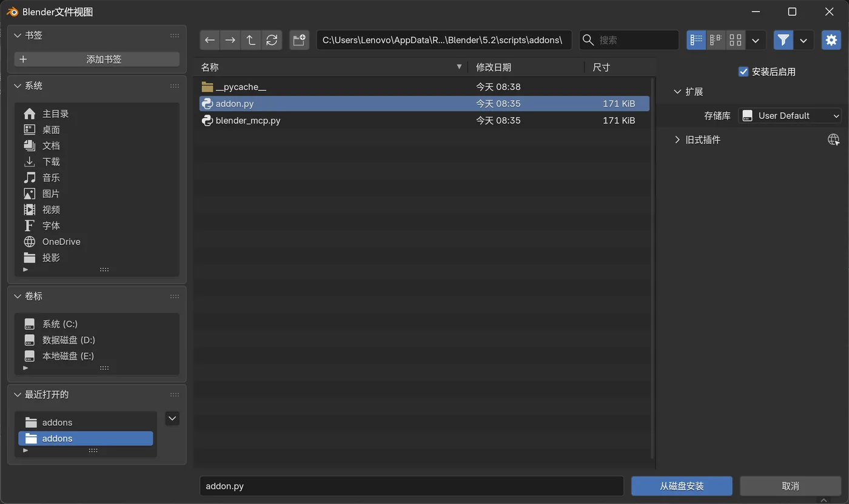This screenshot has width=849, height=504.
Task: Open the OneDrive location
Action: [x=97, y=241]
